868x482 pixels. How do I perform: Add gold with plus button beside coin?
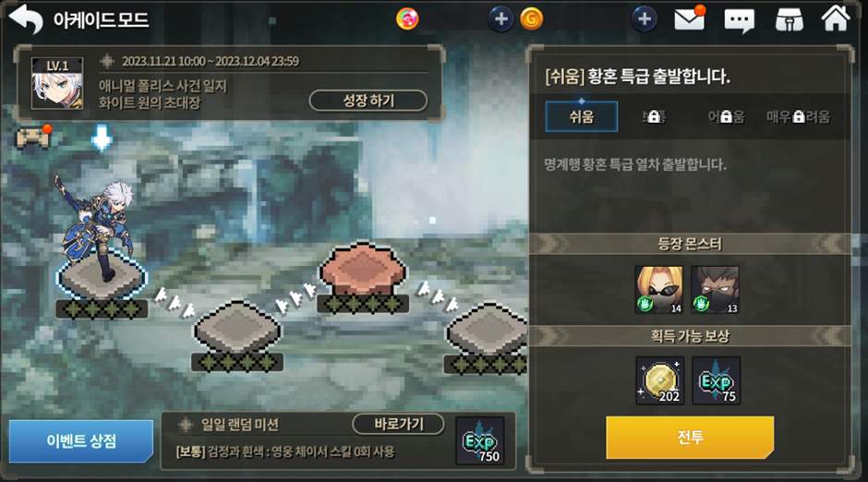point(501,18)
